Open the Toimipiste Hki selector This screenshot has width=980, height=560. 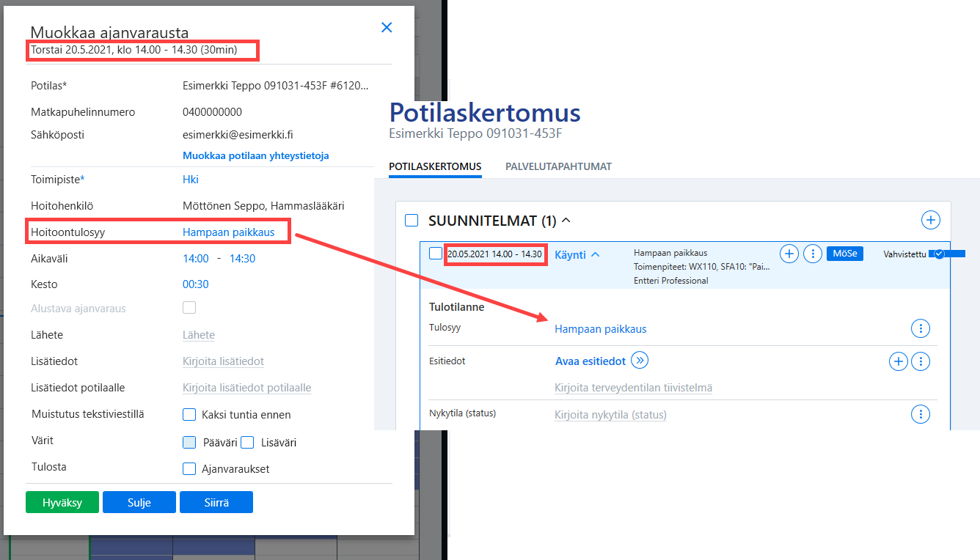[x=191, y=180]
